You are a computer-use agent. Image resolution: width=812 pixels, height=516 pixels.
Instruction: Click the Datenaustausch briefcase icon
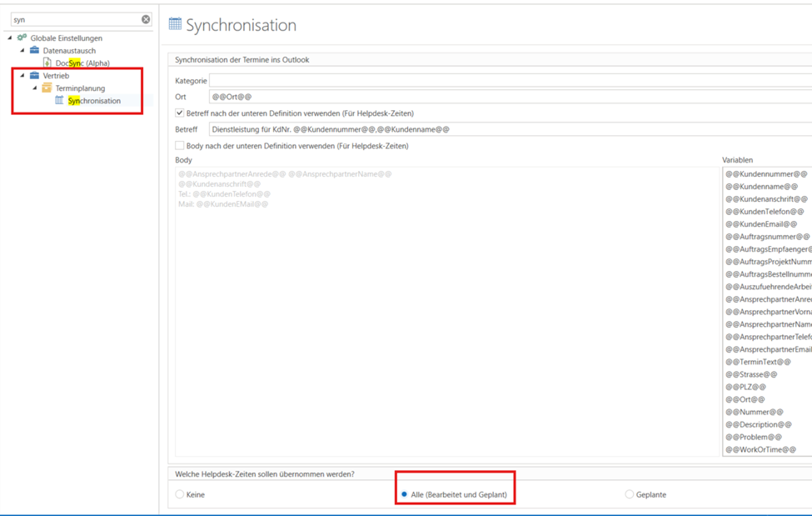pos(34,50)
